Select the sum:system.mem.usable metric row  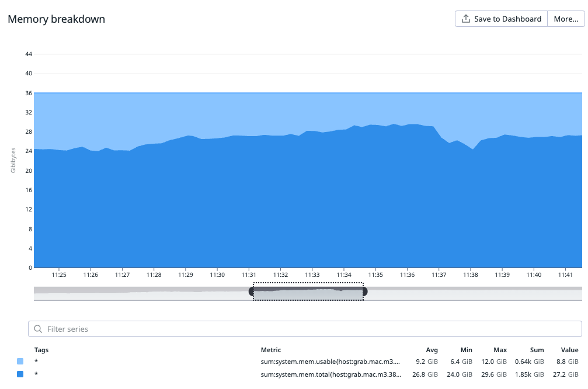point(330,362)
